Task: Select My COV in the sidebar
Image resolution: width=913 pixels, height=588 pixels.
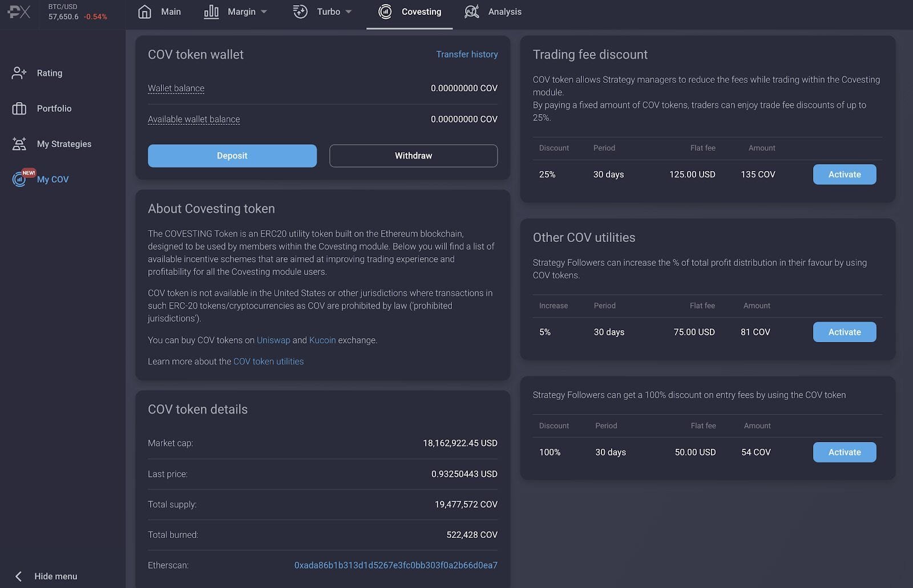Action: [x=52, y=179]
